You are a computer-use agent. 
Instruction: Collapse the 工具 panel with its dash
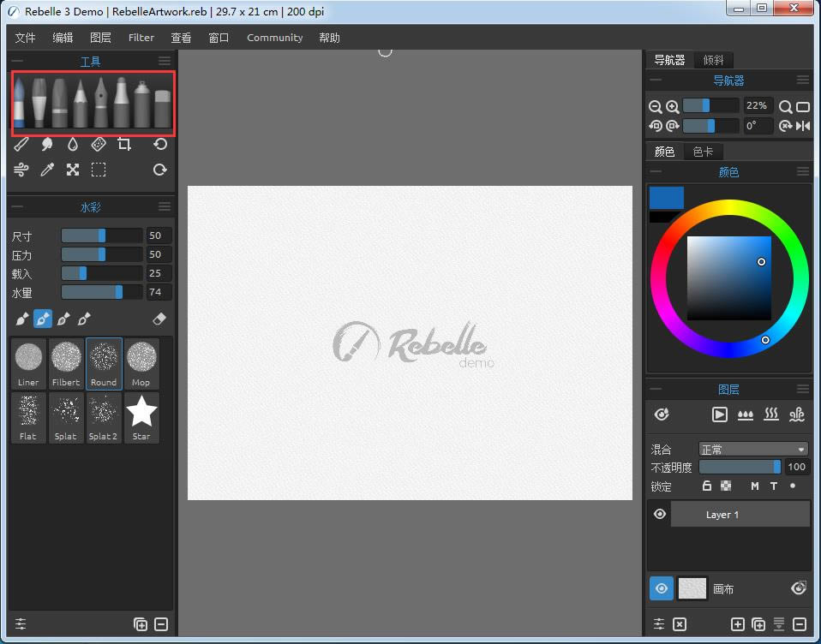click(17, 61)
